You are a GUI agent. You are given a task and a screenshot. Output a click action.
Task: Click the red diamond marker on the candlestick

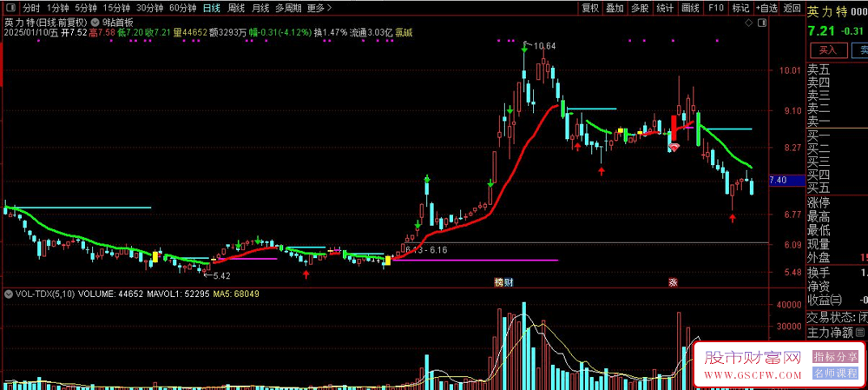674,148
